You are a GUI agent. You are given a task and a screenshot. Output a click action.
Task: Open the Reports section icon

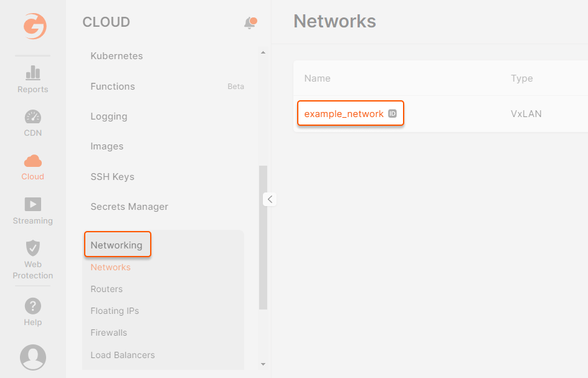point(32,72)
